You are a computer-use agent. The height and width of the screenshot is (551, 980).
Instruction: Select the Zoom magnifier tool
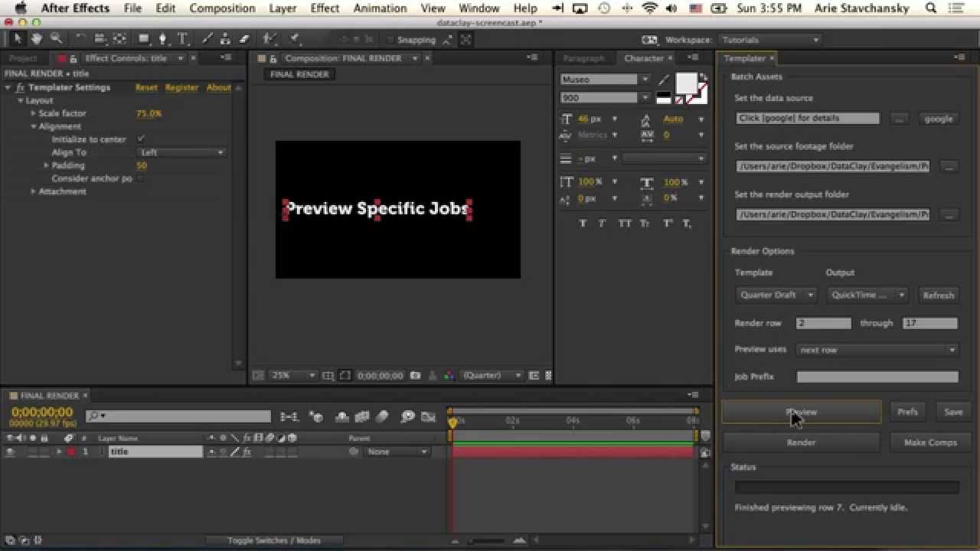56,39
